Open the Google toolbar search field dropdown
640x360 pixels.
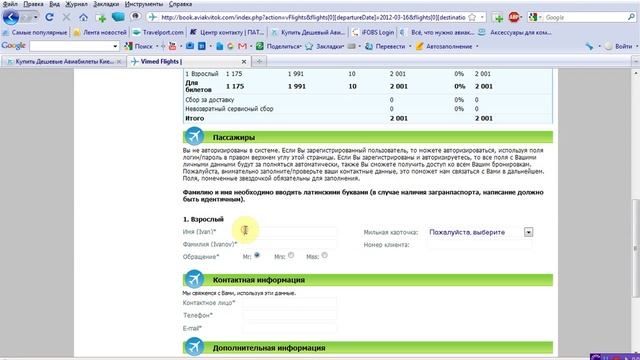[x=115, y=47]
